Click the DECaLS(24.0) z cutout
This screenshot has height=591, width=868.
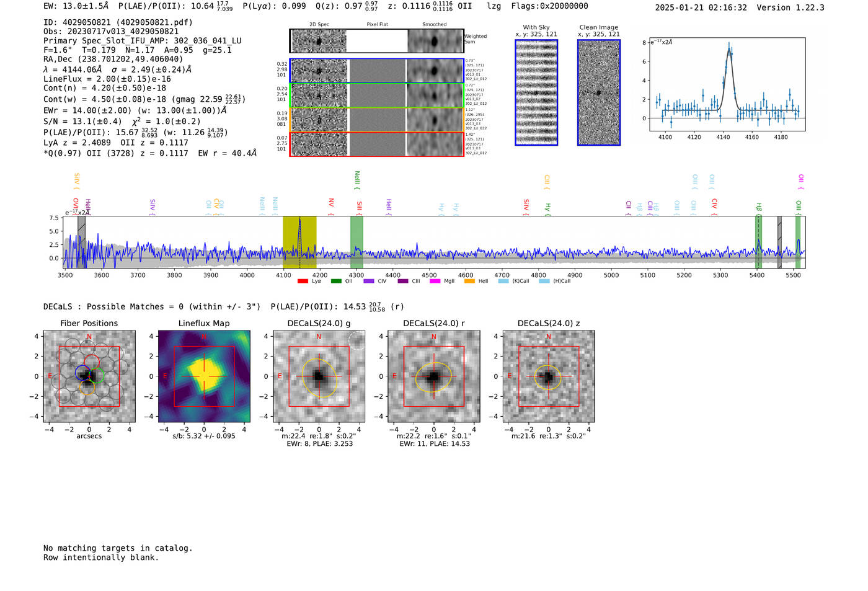pyautogui.click(x=549, y=376)
